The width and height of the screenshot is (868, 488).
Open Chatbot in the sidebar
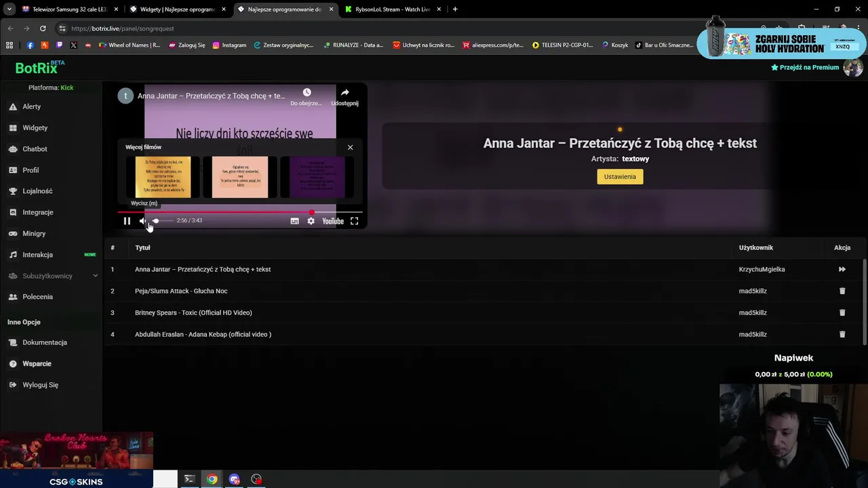pos(35,149)
